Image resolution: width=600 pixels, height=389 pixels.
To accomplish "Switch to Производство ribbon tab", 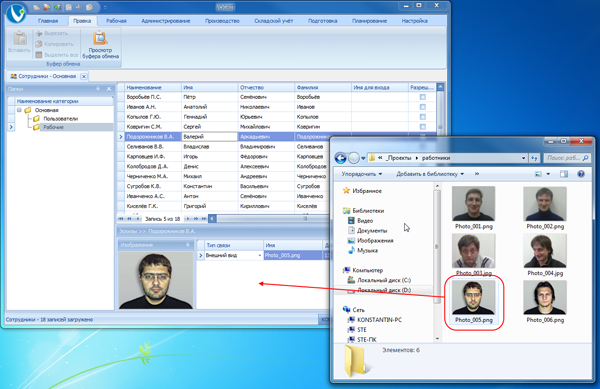I will (222, 21).
